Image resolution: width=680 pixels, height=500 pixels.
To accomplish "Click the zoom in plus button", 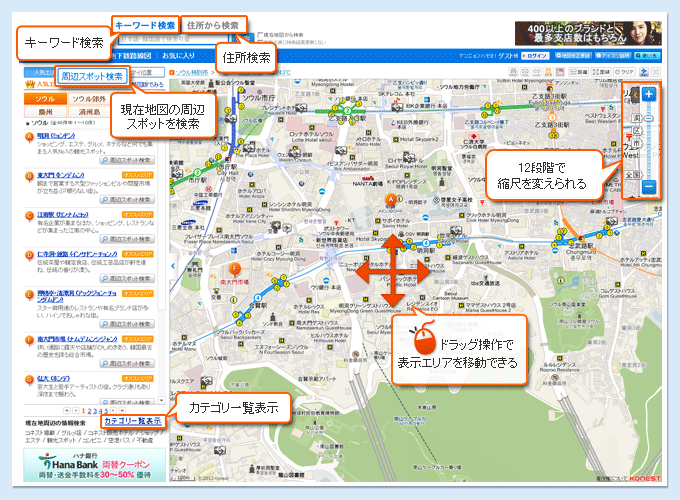I will coord(649,94).
